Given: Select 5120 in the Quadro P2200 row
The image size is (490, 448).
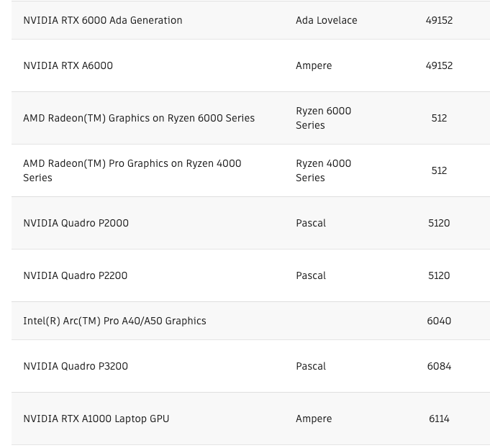Looking at the screenshot, I should tap(439, 275).
